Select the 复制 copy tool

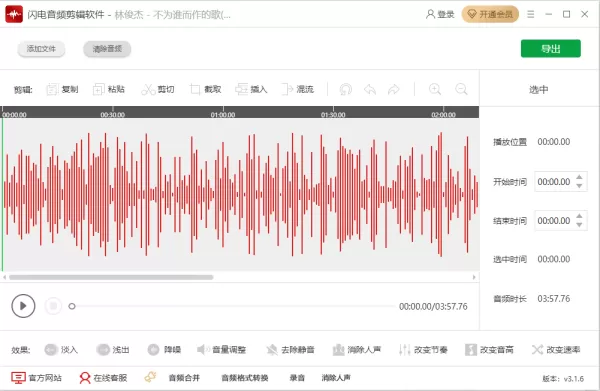(x=62, y=89)
